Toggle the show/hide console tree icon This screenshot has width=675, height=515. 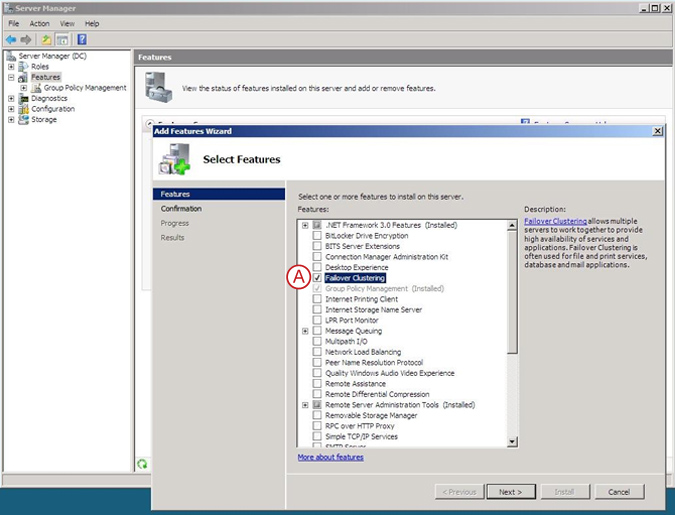[62, 40]
